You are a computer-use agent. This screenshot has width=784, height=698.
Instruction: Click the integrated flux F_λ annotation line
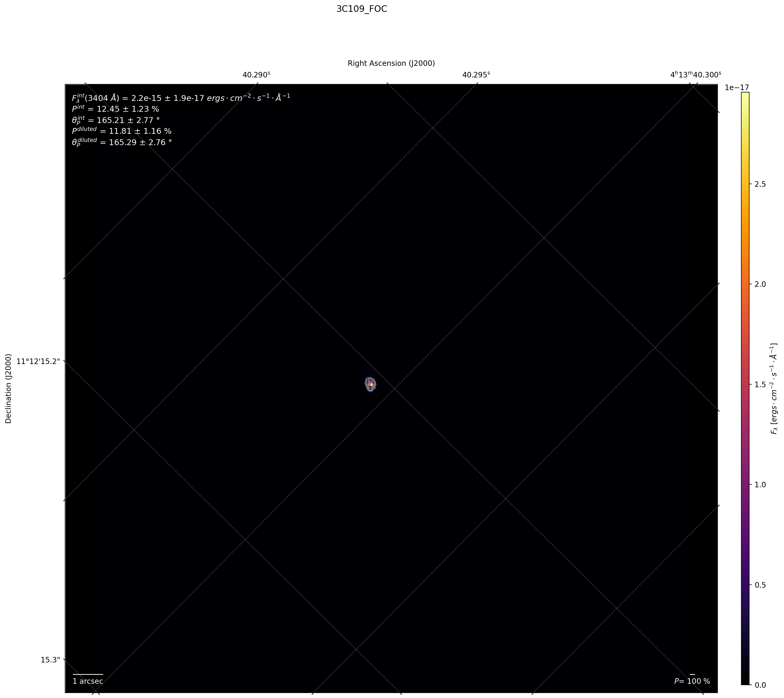[181, 98]
